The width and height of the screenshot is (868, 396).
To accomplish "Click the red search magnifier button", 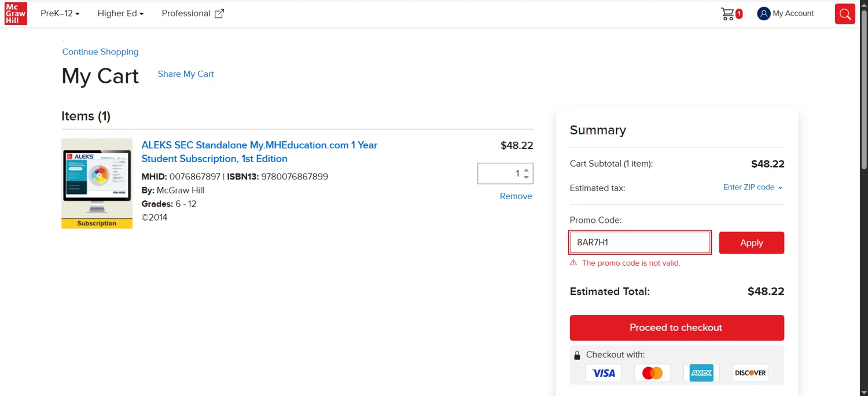I will click(845, 14).
